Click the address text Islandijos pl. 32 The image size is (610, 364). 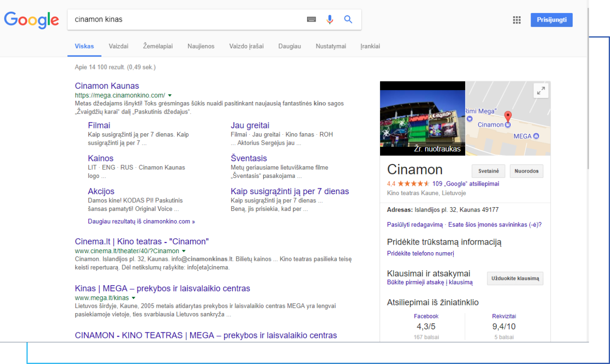(x=457, y=210)
